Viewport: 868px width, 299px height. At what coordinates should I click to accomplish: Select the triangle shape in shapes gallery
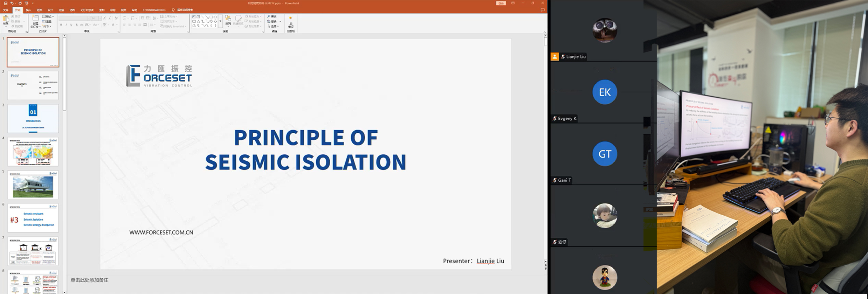[x=198, y=21]
